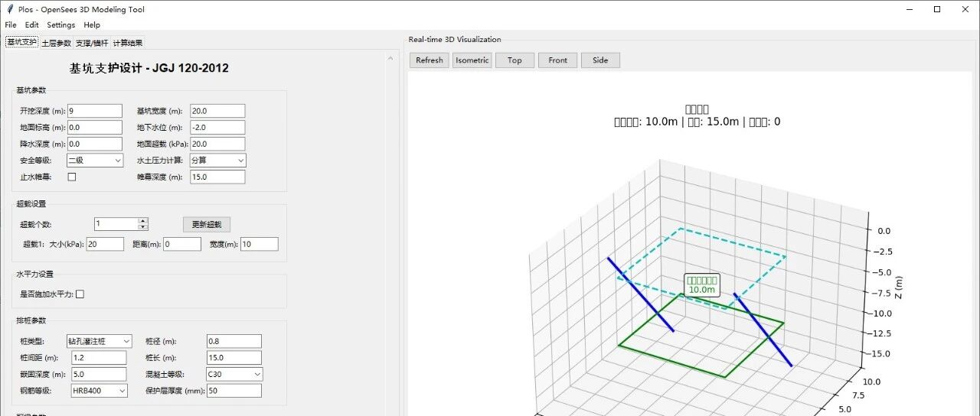Click the plot subtitle showing 10.0m and 15.0m
Screen dimensions: 980x416
pos(697,122)
